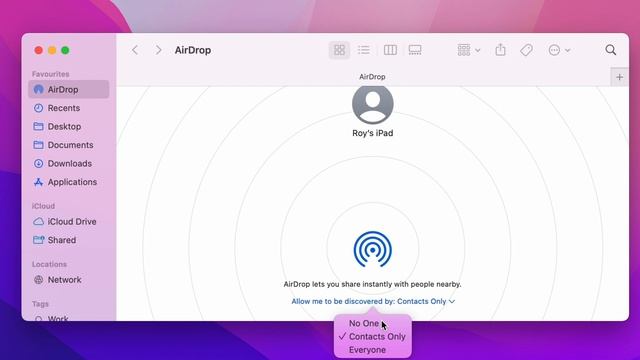The image size is (640, 360).
Task: Click the Recents clock icon
Action: [x=38, y=108]
